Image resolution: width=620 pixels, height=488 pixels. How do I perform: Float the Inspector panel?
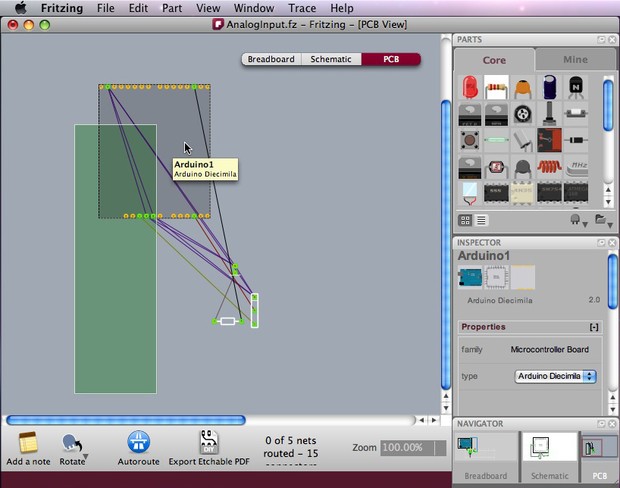tap(601, 242)
